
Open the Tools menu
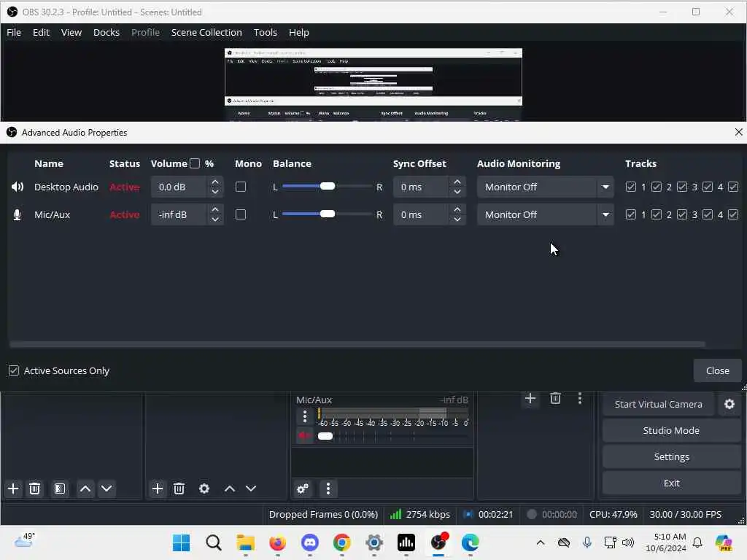pyautogui.click(x=266, y=32)
